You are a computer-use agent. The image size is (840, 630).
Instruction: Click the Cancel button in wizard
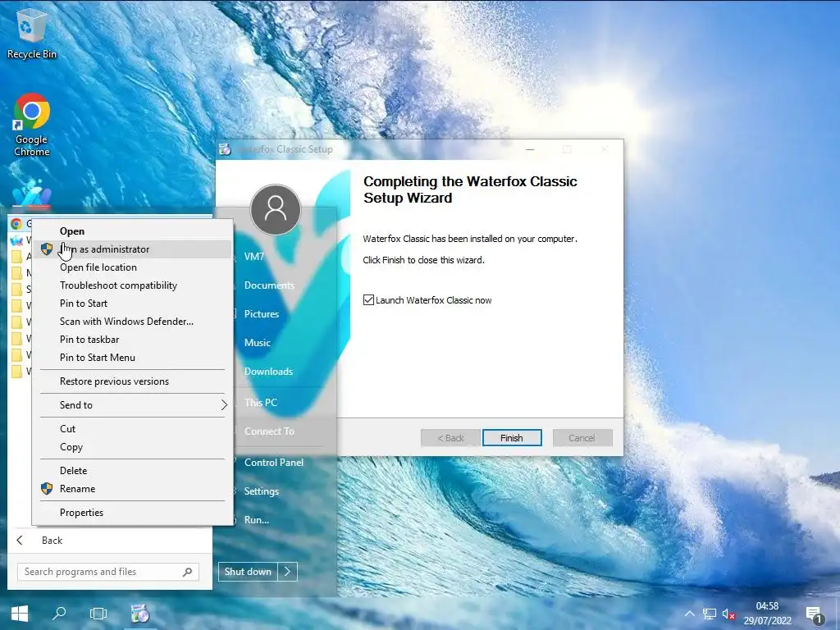pos(582,438)
